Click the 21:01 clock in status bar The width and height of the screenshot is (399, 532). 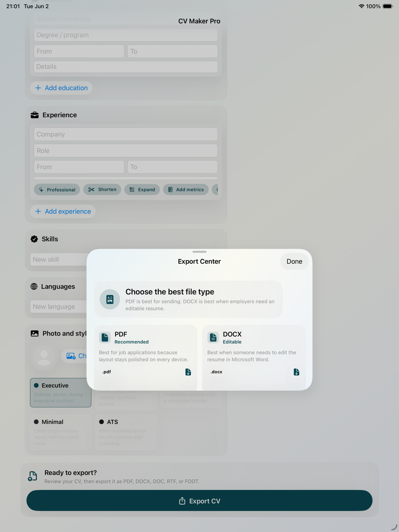click(13, 6)
